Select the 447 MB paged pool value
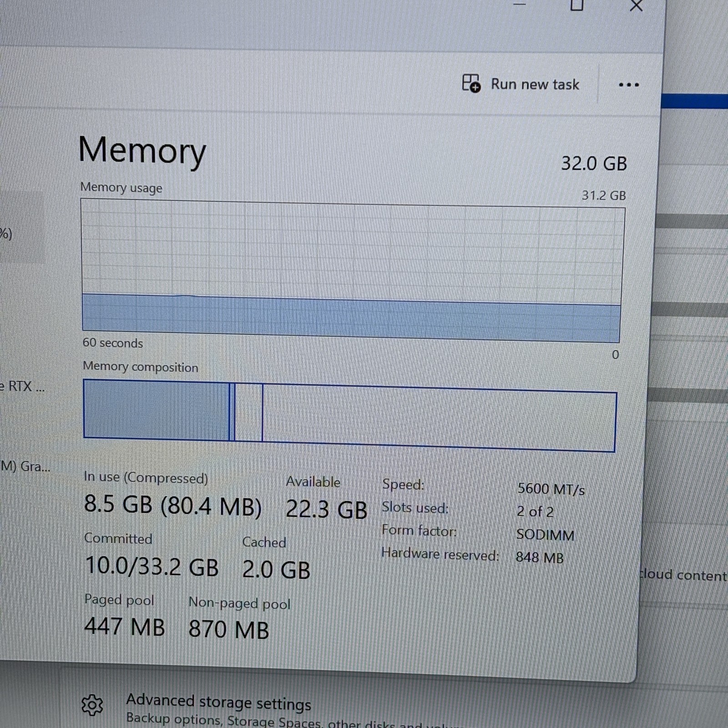Screen dimensions: 728x728 click(x=125, y=627)
